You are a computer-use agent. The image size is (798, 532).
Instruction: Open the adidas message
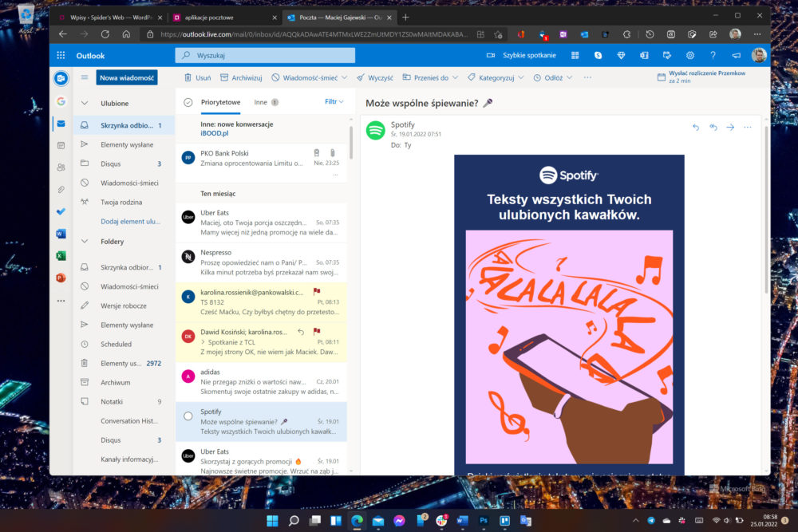[x=261, y=382]
